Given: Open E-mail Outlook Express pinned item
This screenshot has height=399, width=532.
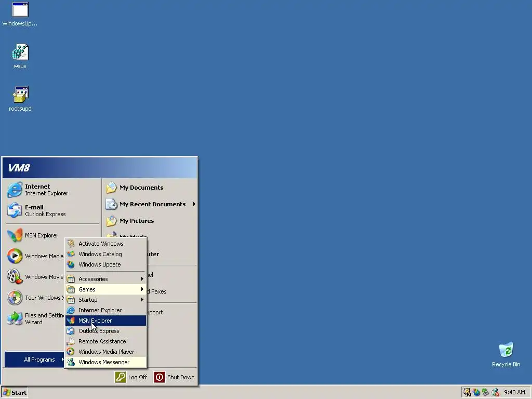Looking at the screenshot, I should (53, 210).
